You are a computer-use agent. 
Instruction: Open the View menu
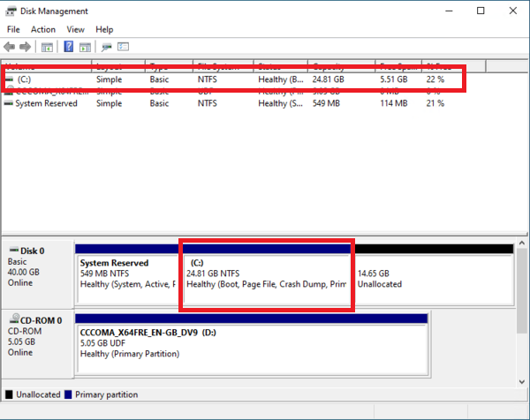click(75, 29)
